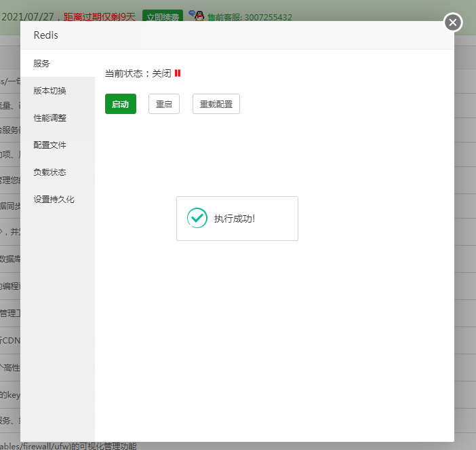Click the 执行成功! message text
This screenshot has height=450, width=476.
point(235,219)
